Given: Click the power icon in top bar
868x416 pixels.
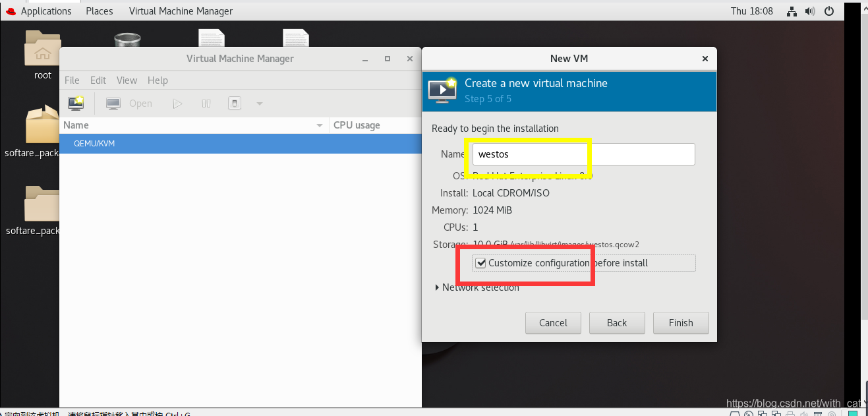Looking at the screenshot, I should (829, 11).
